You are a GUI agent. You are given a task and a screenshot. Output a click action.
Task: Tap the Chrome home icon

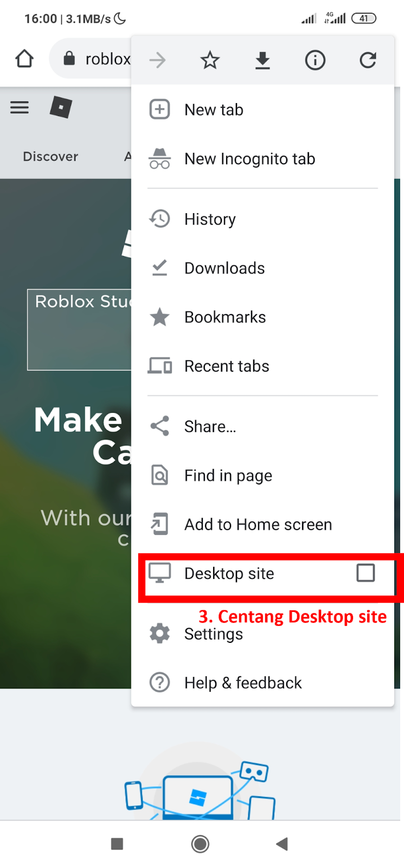[x=24, y=59]
